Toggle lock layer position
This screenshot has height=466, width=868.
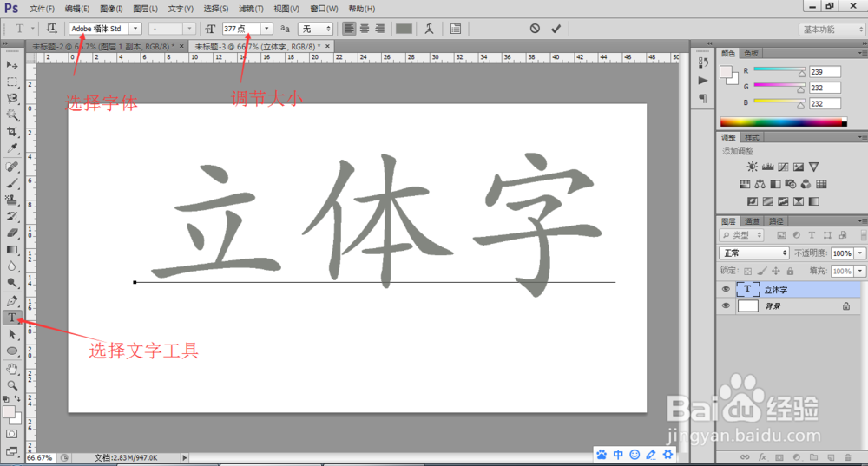(x=775, y=272)
